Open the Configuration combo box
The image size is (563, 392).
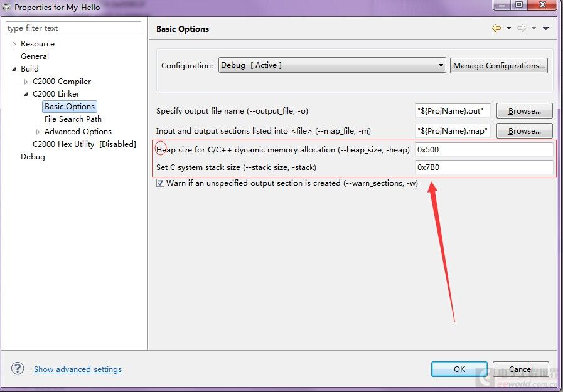[332, 65]
